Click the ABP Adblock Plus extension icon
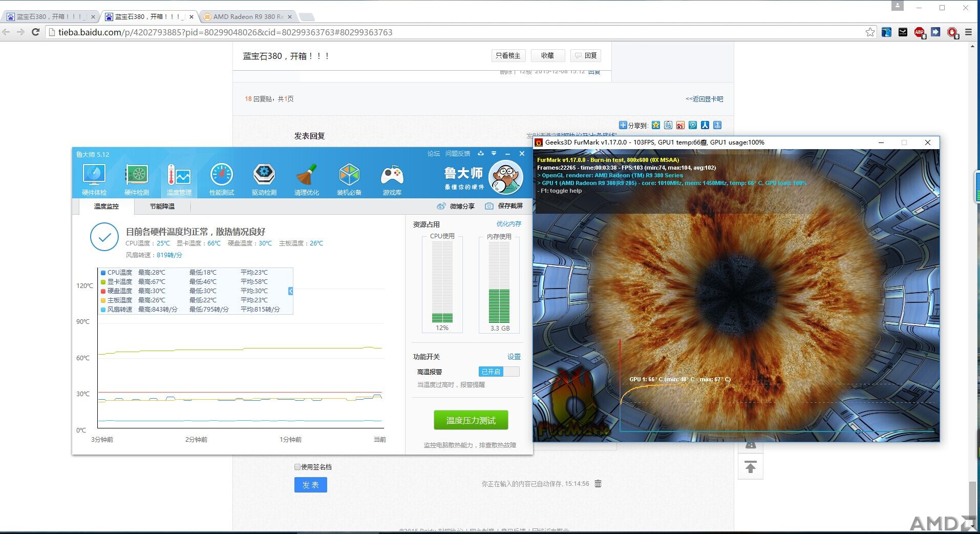 pos(920,33)
